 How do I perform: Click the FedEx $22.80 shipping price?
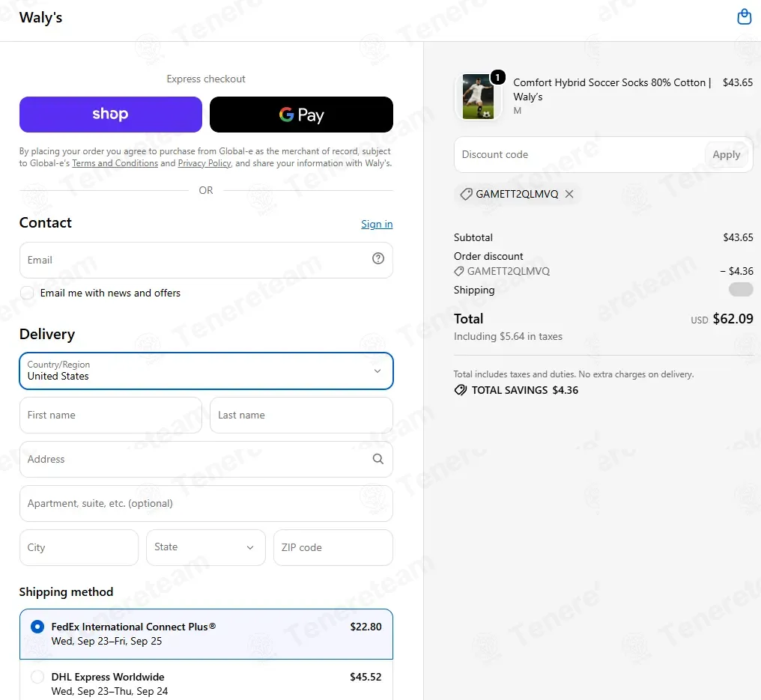[x=366, y=627]
